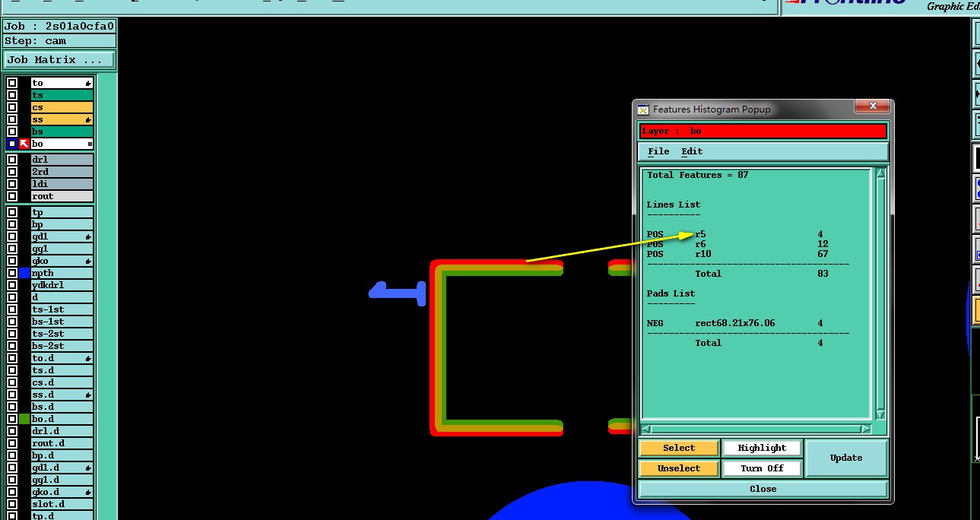
Task: Select layer name bs-1st
Action: click(62, 322)
